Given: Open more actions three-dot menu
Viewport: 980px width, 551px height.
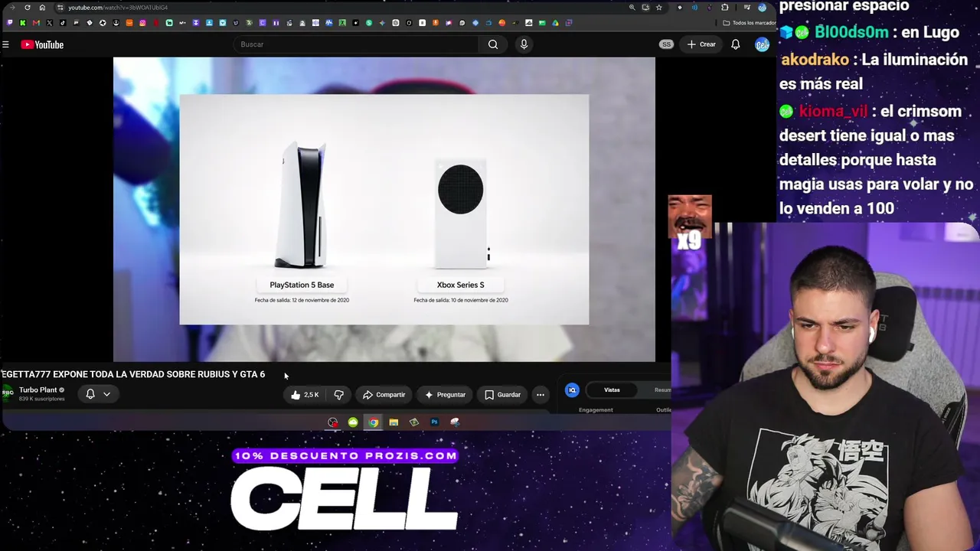Looking at the screenshot, I should (541, 395).
